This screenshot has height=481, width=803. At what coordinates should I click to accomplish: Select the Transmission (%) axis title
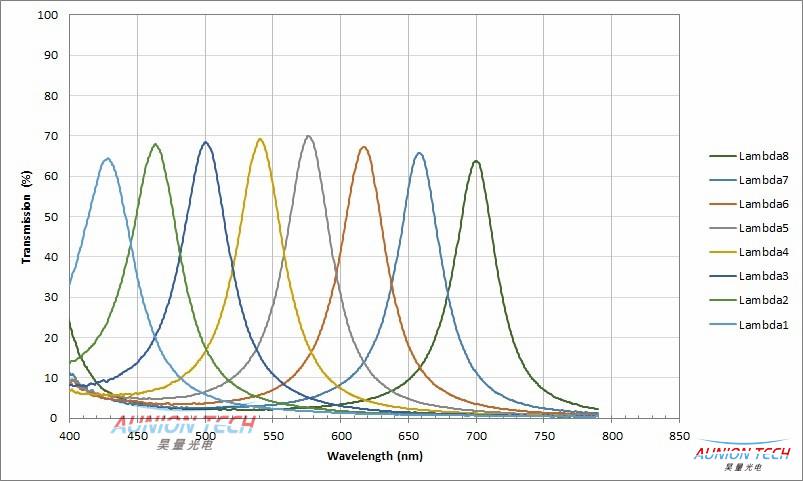(27, 216)
